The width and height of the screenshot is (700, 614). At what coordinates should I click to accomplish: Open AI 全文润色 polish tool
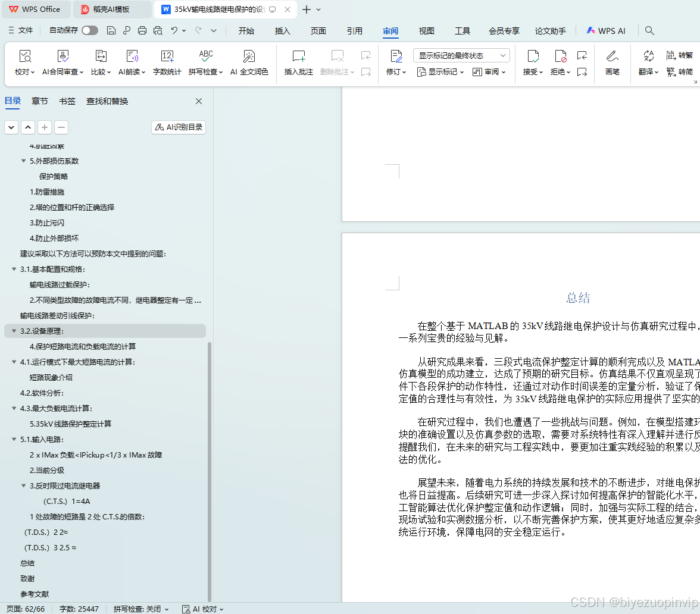click(x=249, y=63)
